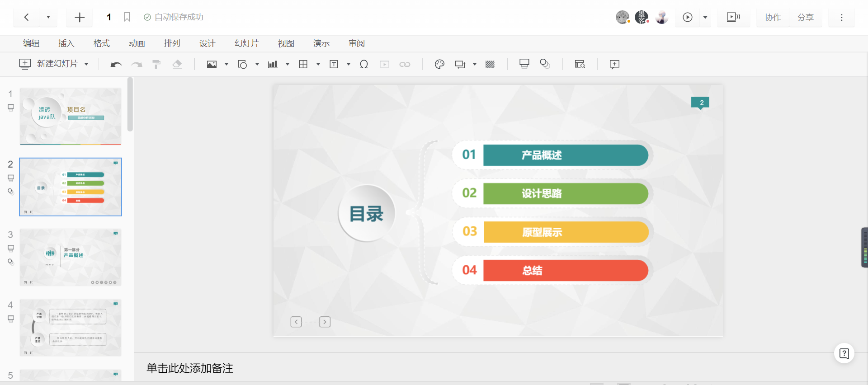Click the insert chart icon

[x=273, y=65]
